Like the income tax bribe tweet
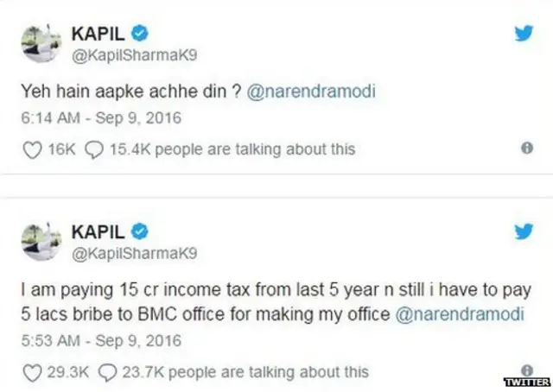 coord(32,373)
